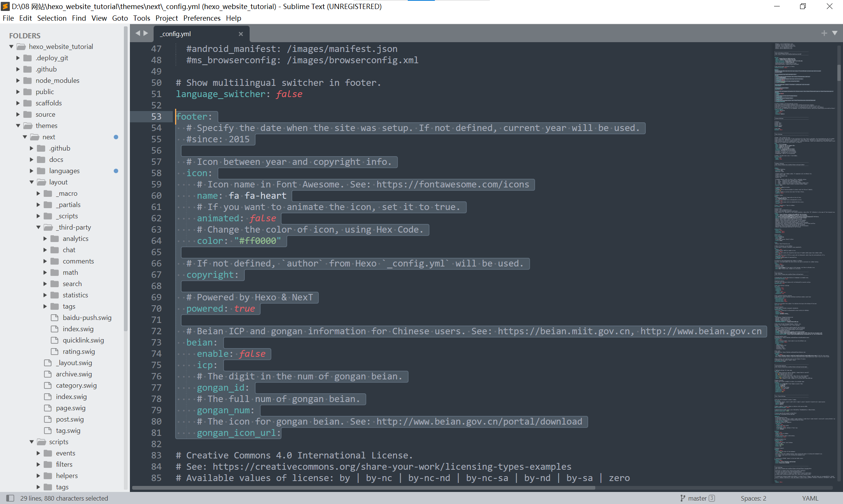Open the quicklink.swig file
Screen dimensions: 843x504
pos(83,340)
